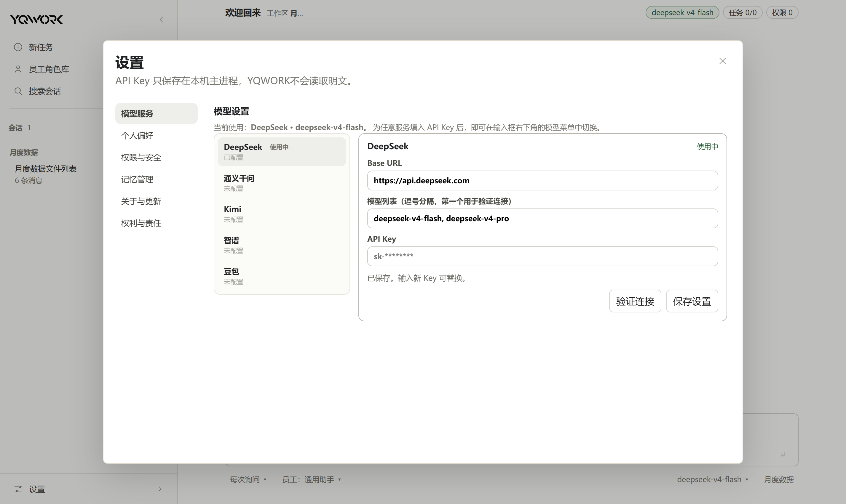Open the deepseek-v4-flash model dropdown at bottom
Viewport: 846px width, 504px height.
[712, 479]
